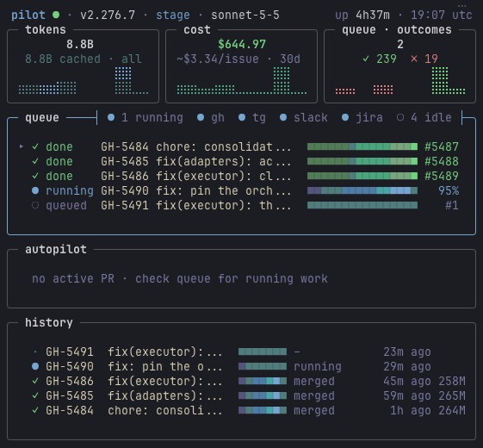Screen dimensions: 483x448
Task: Click the GH-5484 queue progress bar
Action: [x=362, y=146]
